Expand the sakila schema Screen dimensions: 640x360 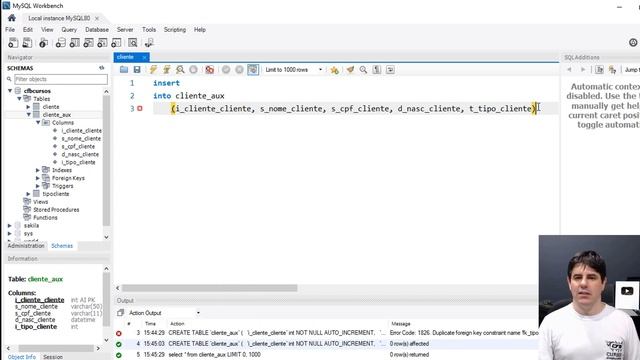pos(10,225)
